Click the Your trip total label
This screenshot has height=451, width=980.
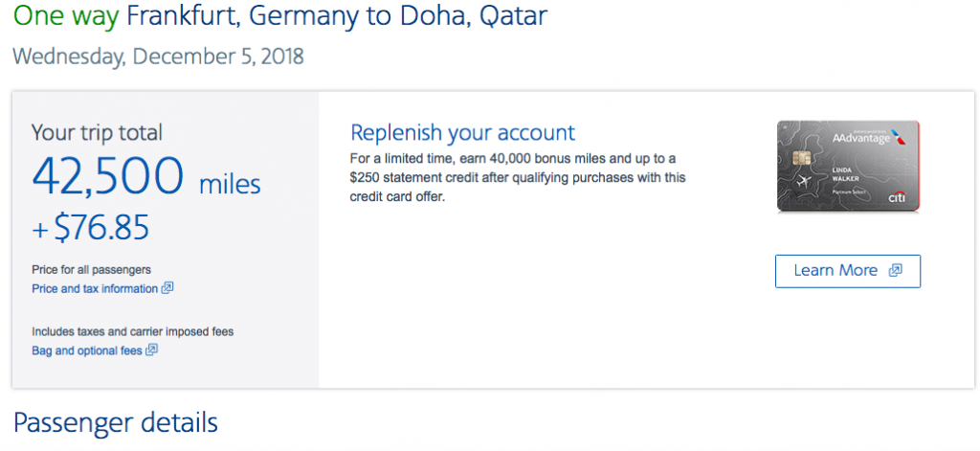[x=97, y=132]
